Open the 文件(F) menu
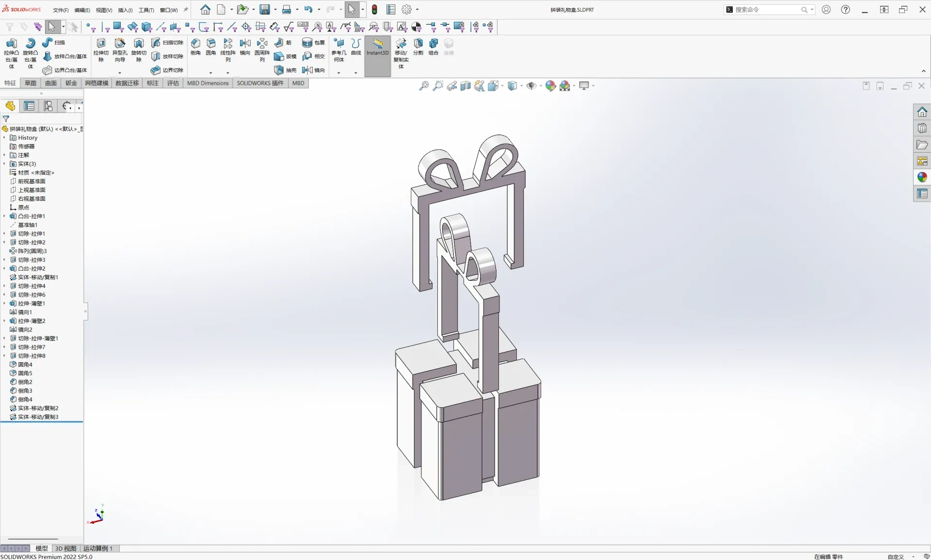Screen dimensions: 931x560 click(61, 10)
